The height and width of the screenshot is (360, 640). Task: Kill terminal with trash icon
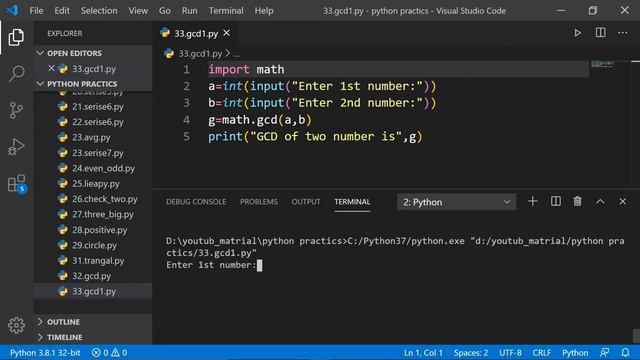(577, 201)
